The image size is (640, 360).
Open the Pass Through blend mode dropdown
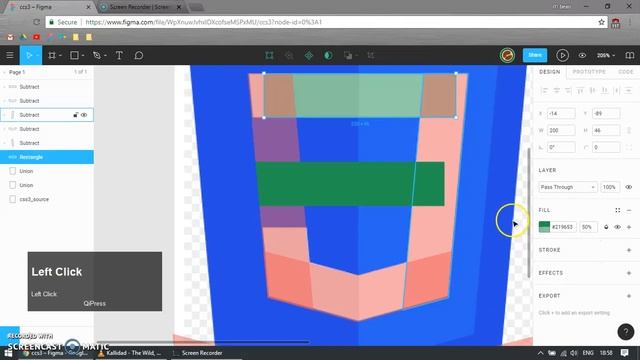[568, 187]
